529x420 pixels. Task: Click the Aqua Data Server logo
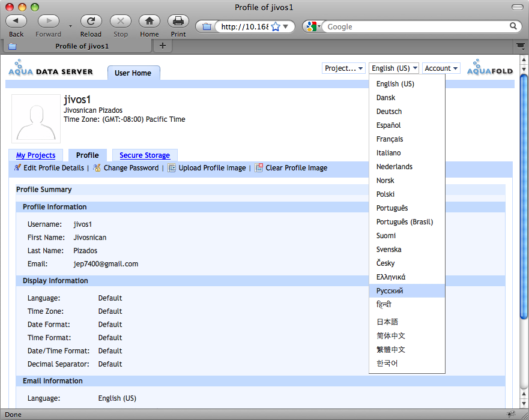click(x=50, y=68)
